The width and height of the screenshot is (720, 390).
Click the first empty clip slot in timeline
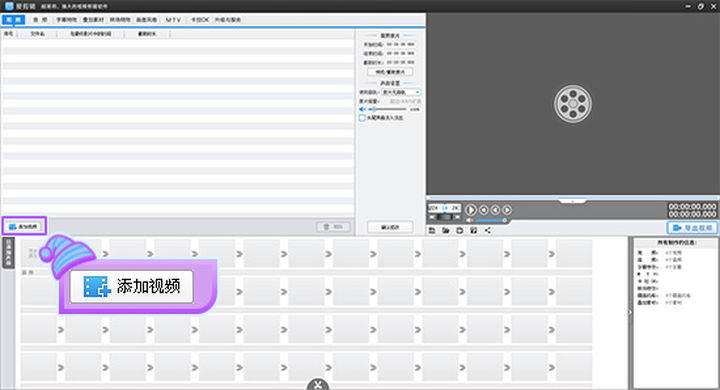(x=39, y=254)
